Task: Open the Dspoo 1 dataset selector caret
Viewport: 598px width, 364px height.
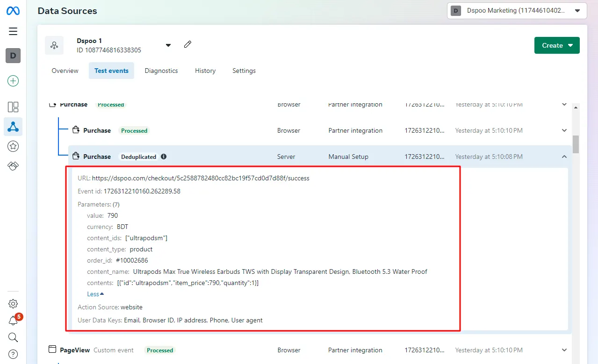Action: point(168,45)
